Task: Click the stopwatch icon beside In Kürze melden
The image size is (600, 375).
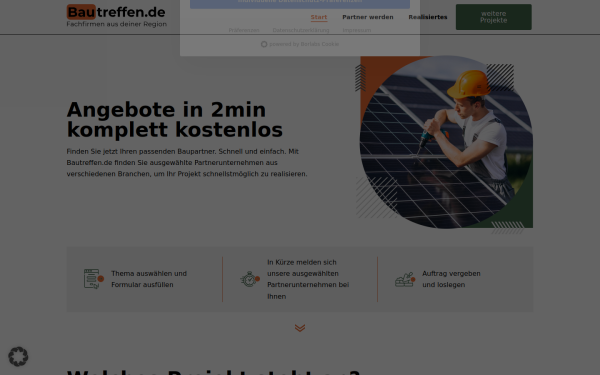Action: [250, 279]
